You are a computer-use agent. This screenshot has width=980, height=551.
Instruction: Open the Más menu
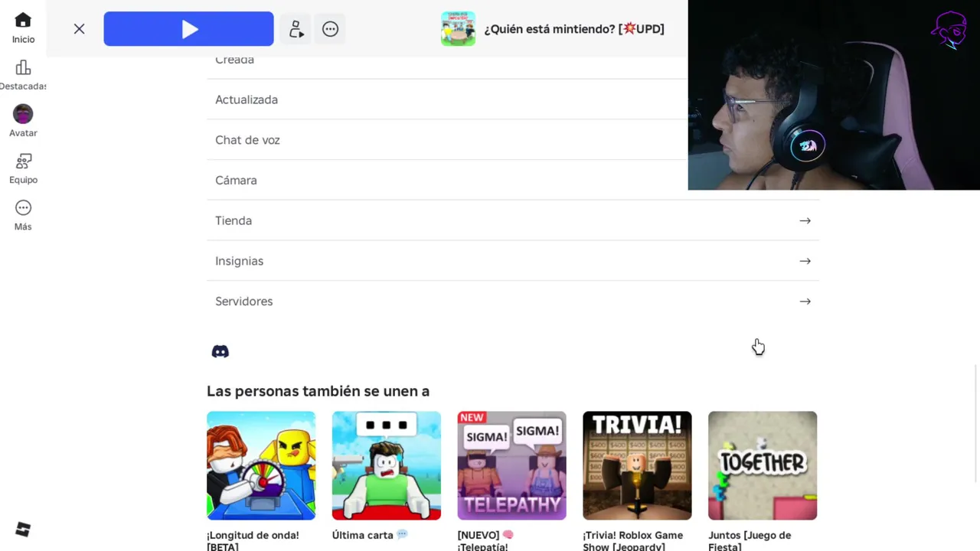(x=23, y=216)
